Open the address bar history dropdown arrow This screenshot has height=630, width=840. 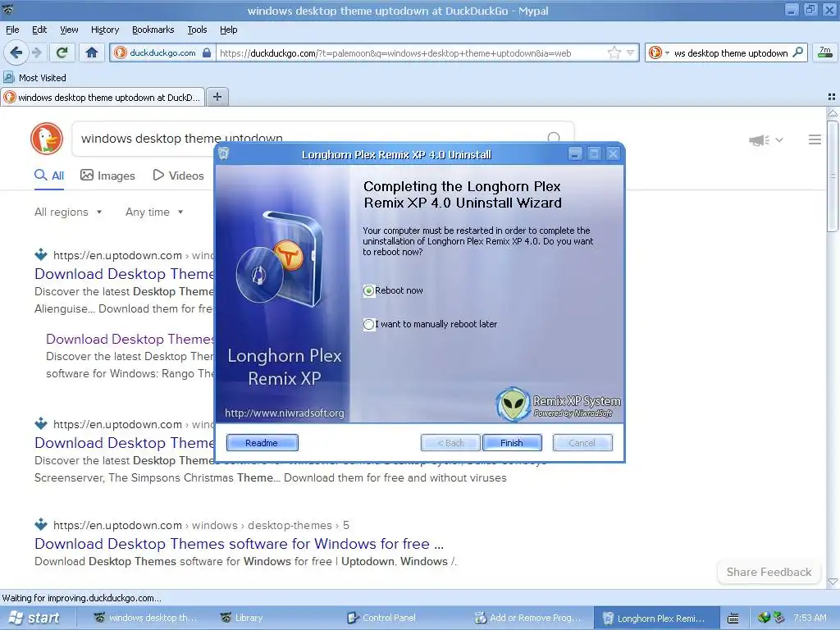coord(631,52)
